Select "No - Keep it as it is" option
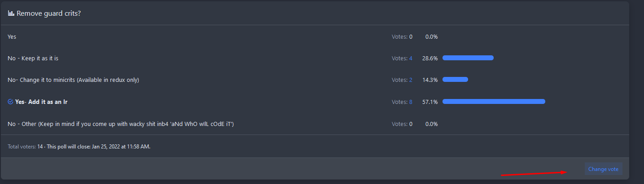 33,58
